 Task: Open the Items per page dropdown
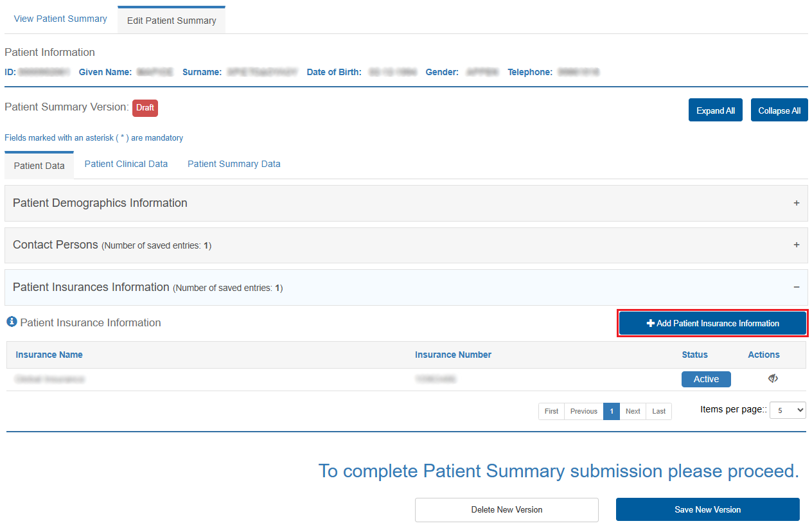coord(788,410)
